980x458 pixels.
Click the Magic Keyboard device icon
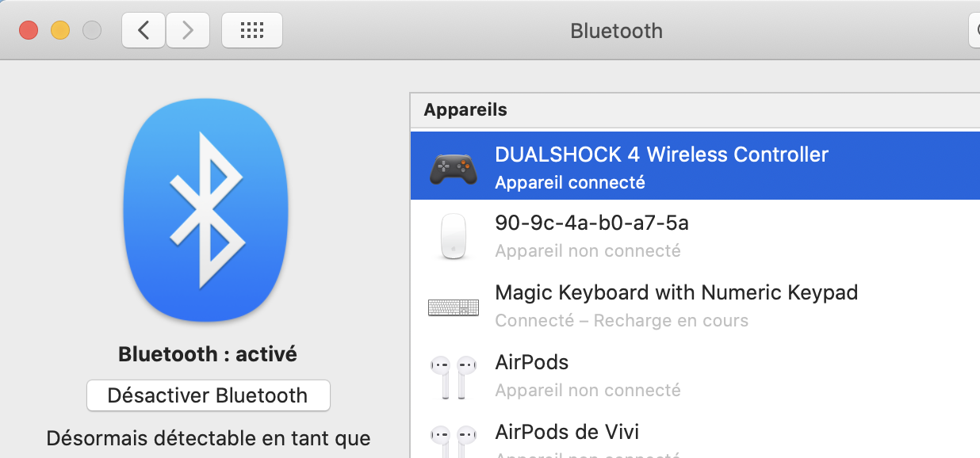tap(453, 307)
